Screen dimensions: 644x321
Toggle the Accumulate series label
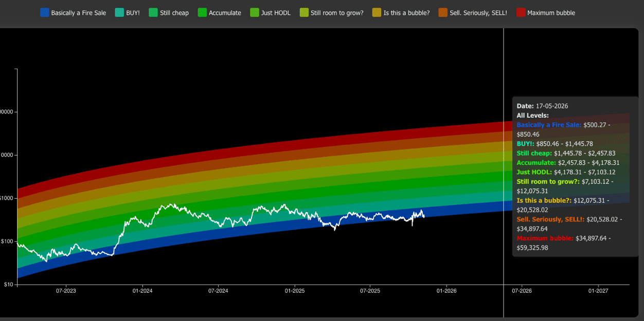coord(225,13)
